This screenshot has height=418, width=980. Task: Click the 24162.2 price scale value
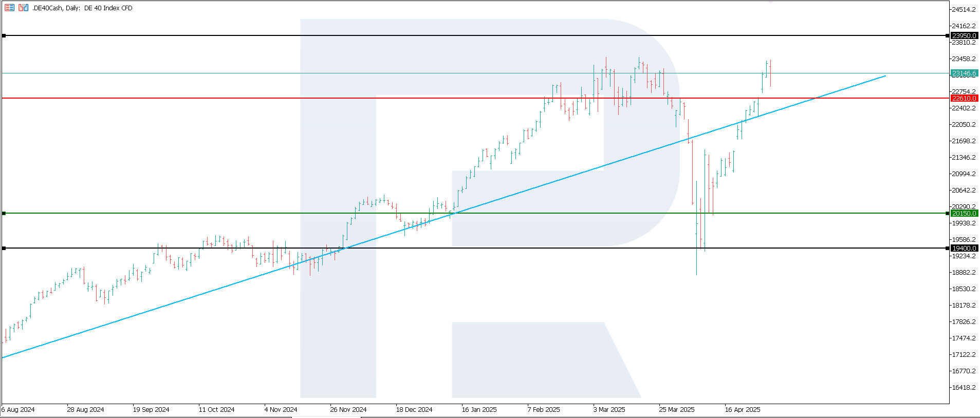pos(964,26)
